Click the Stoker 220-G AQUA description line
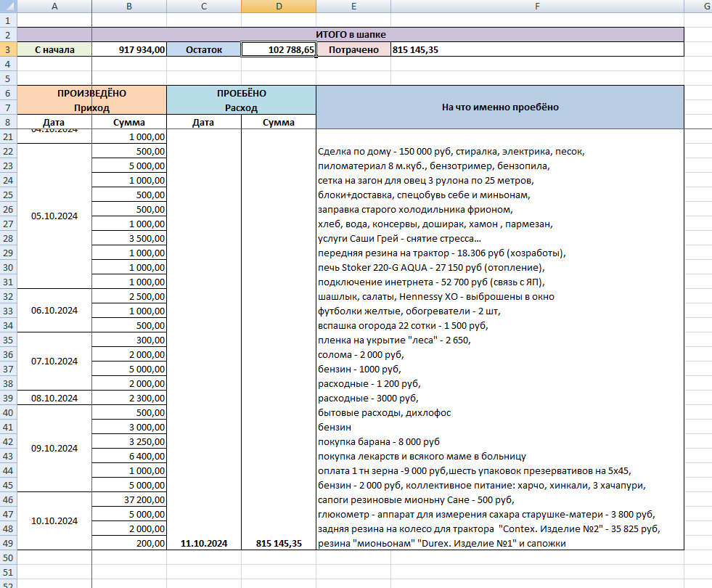The image size is (712, 588). coord(431,267)
